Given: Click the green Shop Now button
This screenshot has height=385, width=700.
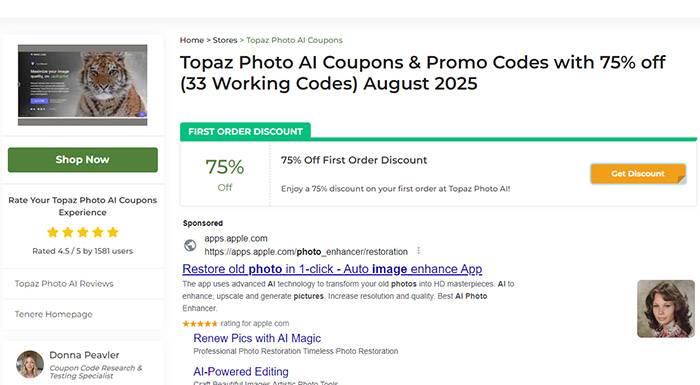Looking at the screenshot, I should click(83, 160).
